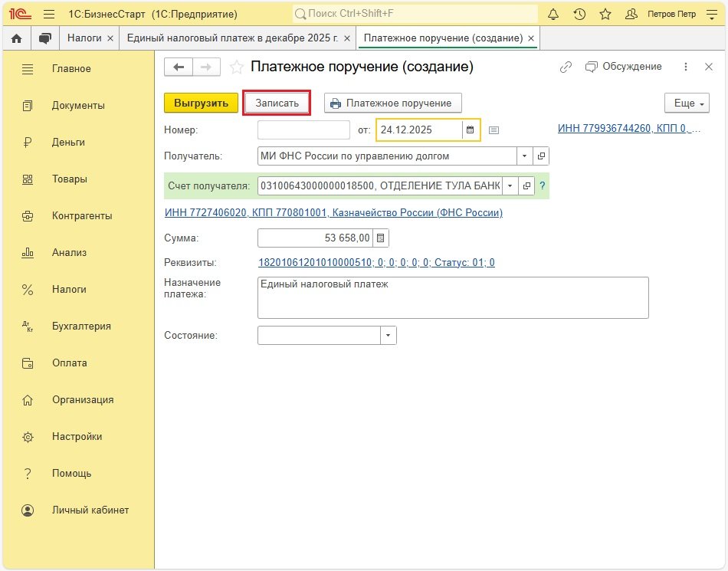Screen dimensions: 728x571
Task: Click into the Номер input field
Action: click(x=303, y=130)
